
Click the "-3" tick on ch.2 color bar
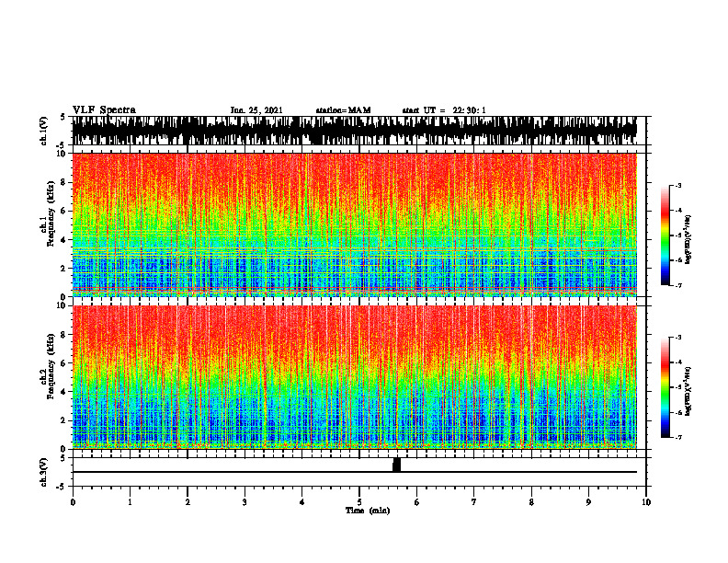pos(678,338)
